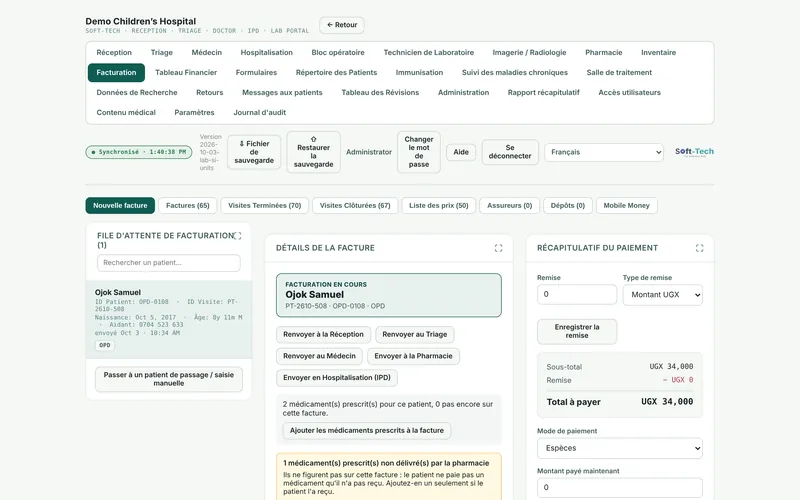Open Assureurs (0) sub-tab
800x500 pixels.
point(509,206)
